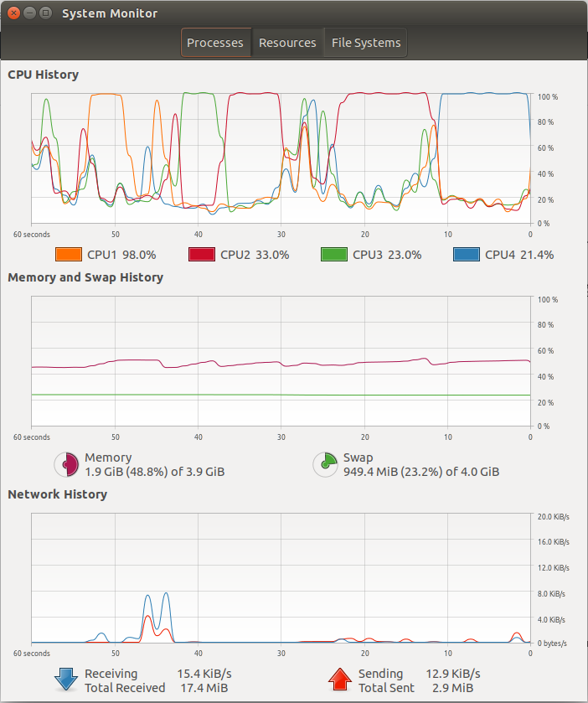This screenshot has width=588, height=703.
Task: Click the orange CPU1 color swatch
Action: [67, 255]
